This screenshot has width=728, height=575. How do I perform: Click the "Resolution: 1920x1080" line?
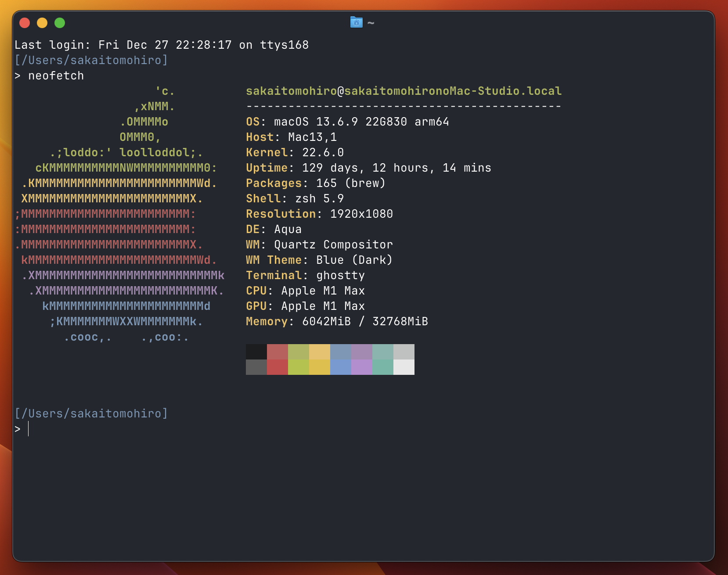320,214
